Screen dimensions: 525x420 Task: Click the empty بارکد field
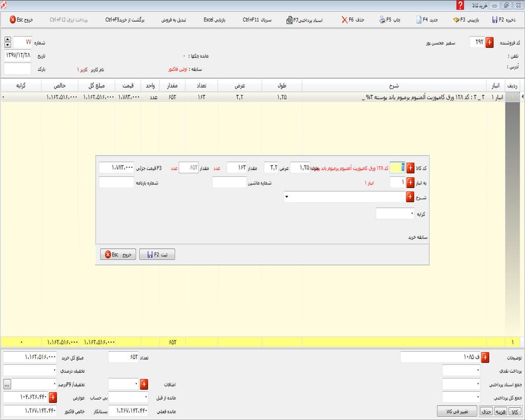pyautogui.click(x=18, y=69)
